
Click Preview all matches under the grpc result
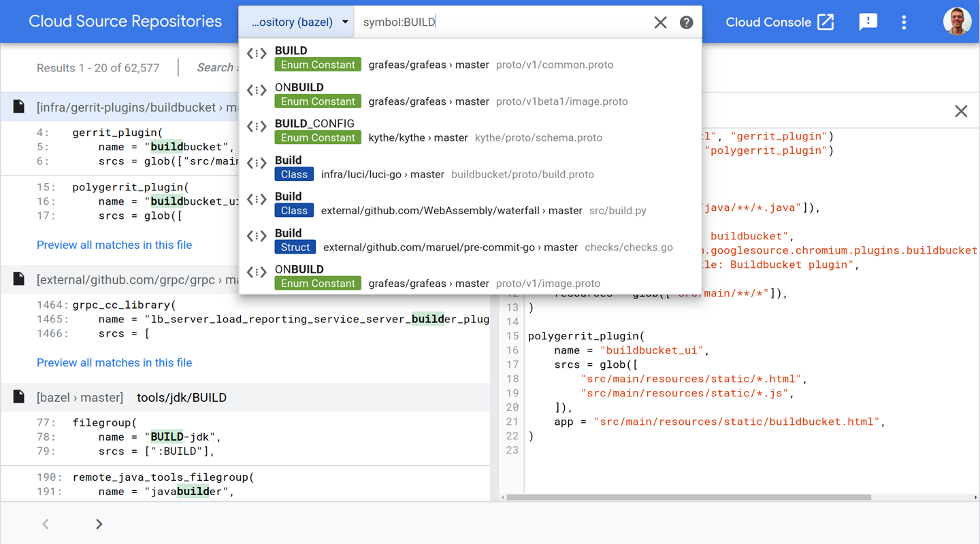pos(114,362)
